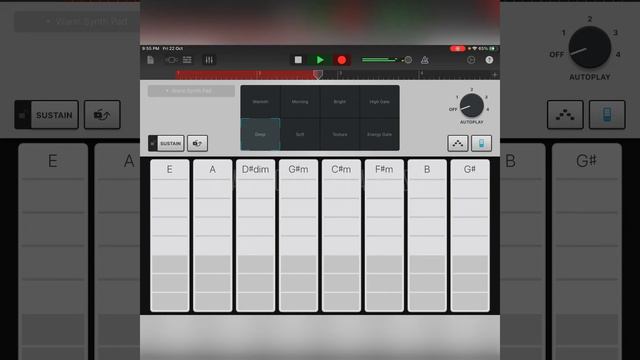Switch to Tracks view icon
This screenshot has height=360, width=640.
(187, 60)
